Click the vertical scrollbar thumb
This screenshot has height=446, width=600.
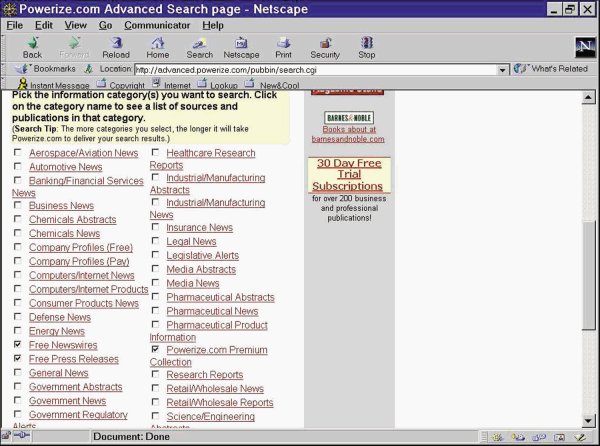click(588, 275)
